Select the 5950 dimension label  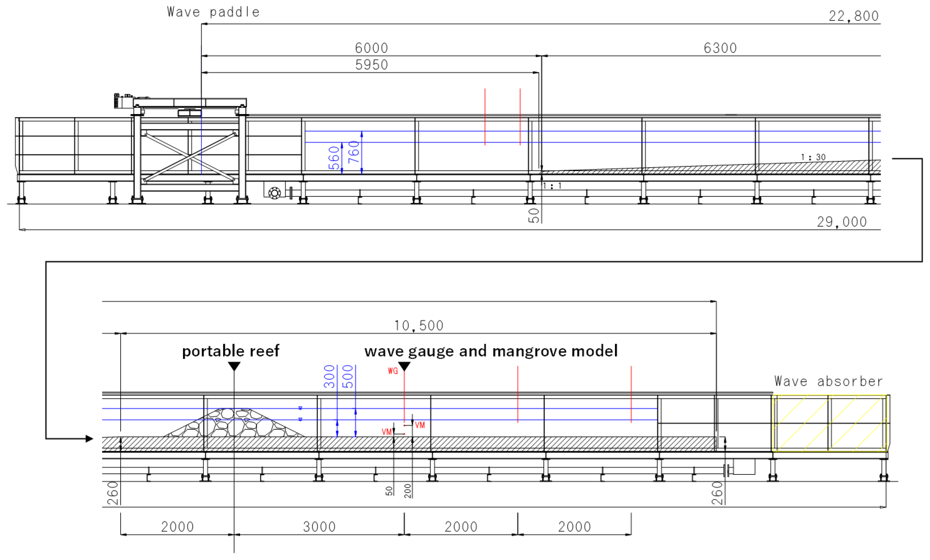point(371,65)
